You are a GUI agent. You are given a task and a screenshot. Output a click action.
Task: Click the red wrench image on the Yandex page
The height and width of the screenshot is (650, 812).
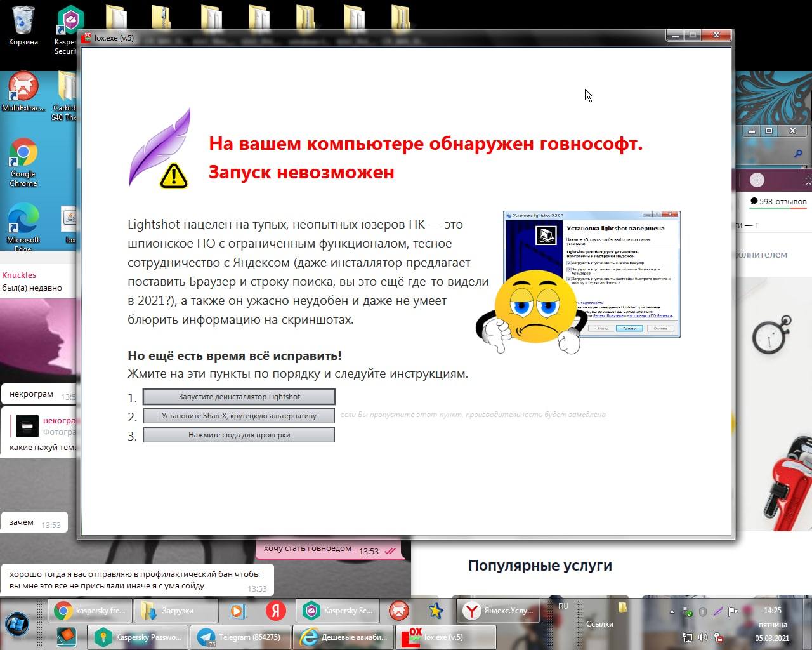[x=789, y=482]
